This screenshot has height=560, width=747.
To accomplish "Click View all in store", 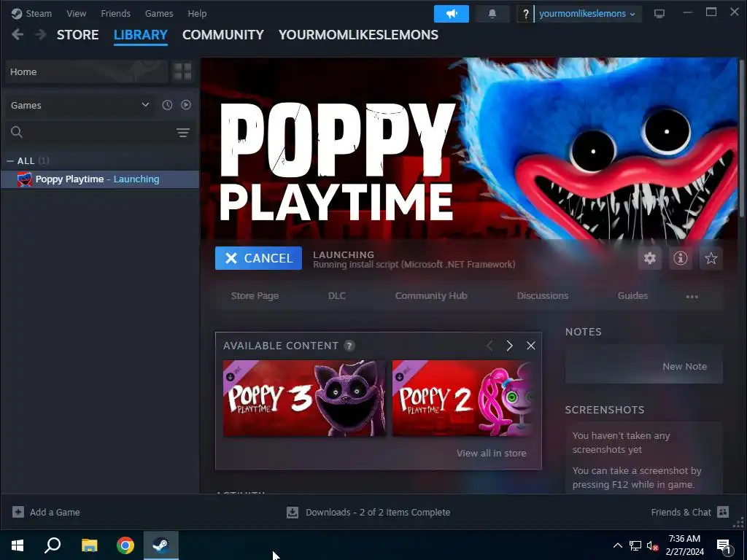I will coord(491,454).
